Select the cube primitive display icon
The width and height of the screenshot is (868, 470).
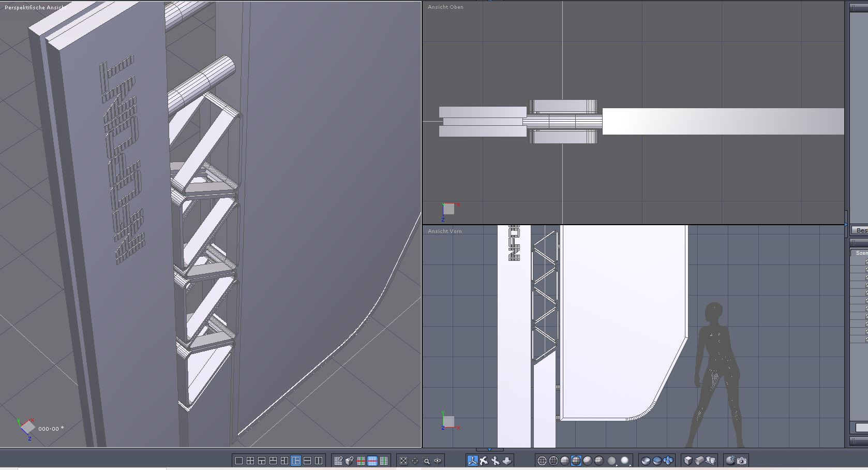687,461
